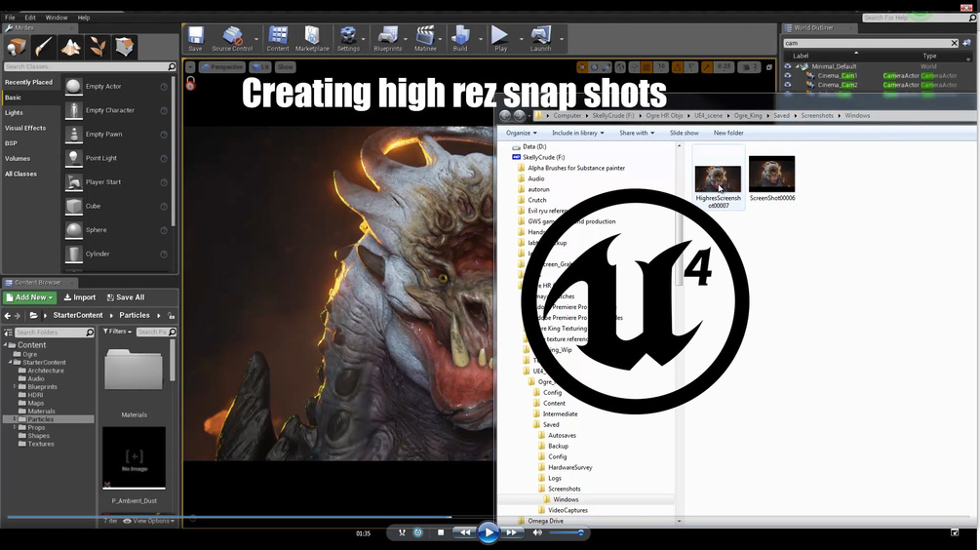Click the media player large play button
This screenshot has width=980, height=550.
tap(489, 532)
